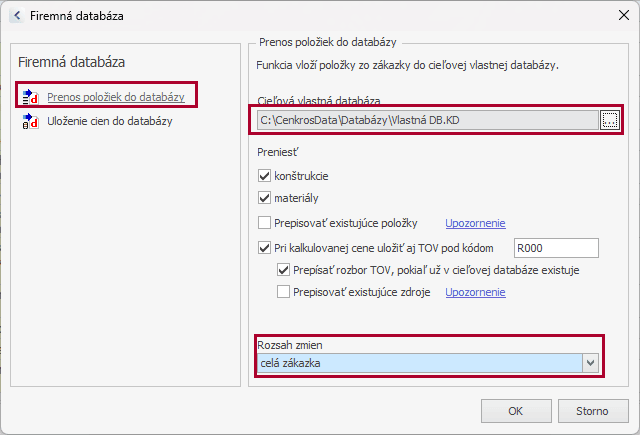
Task: Open Upozornenie link beside existujúce položky
Action: point(475,223)
